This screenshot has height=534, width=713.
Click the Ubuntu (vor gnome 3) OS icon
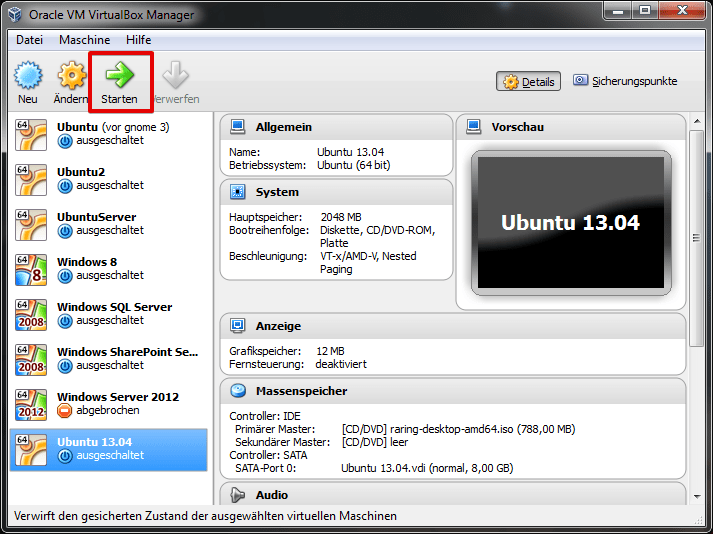[x=31, y=135]
